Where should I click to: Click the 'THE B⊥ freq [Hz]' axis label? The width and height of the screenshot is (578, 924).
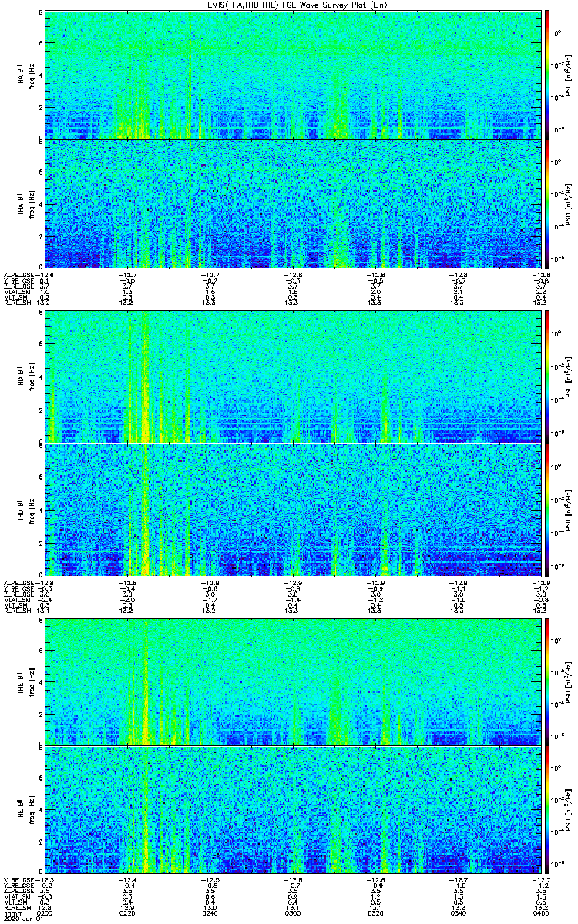[x=25, y=681]
